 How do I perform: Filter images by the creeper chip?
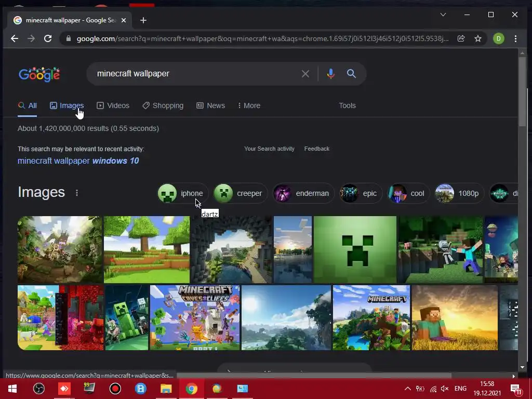pyautogui.click(x=240, y=193)
